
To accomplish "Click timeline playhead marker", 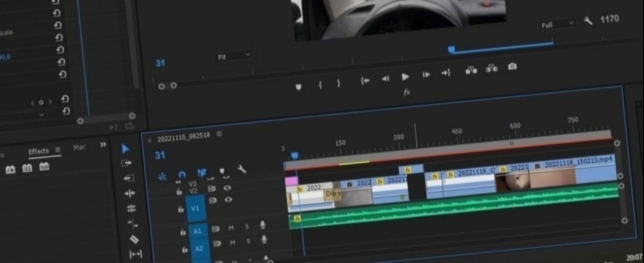I will [x=295, y=155].
